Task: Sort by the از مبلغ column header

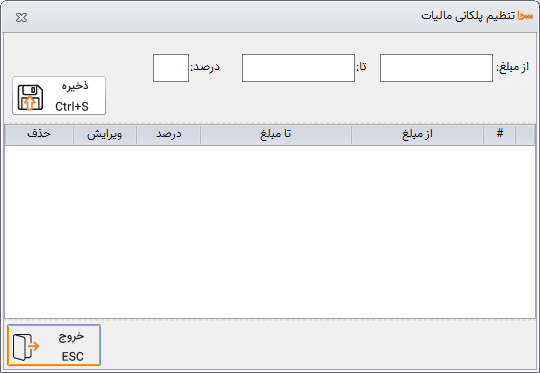Action: [x=417, y=134]
